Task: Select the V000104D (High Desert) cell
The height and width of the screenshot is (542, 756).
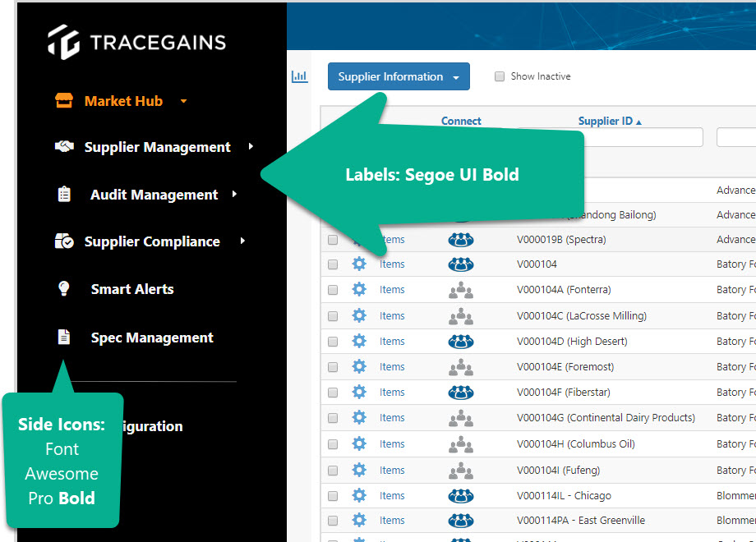Action: click(x=572, y=341)
